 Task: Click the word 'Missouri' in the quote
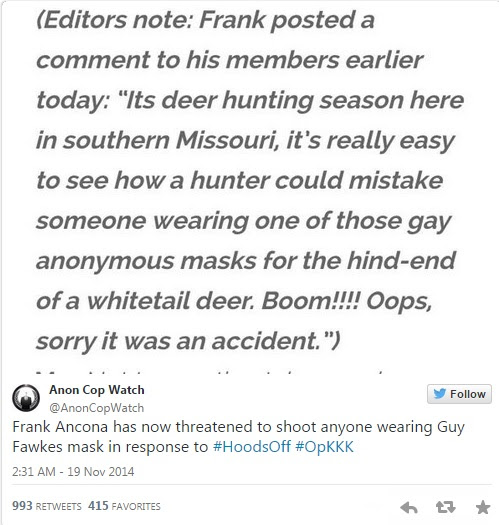(227, 141)
